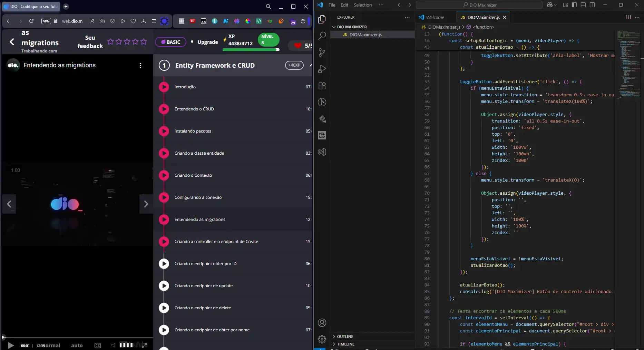Open Run and Debug view in VS Code
Image resolution: width=644 pixels, height=350 pixels.
(322, 69)
